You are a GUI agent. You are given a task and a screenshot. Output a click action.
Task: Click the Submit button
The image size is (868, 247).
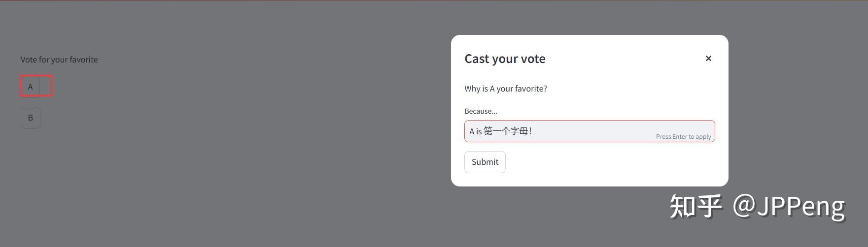click(x=485, y=162)
